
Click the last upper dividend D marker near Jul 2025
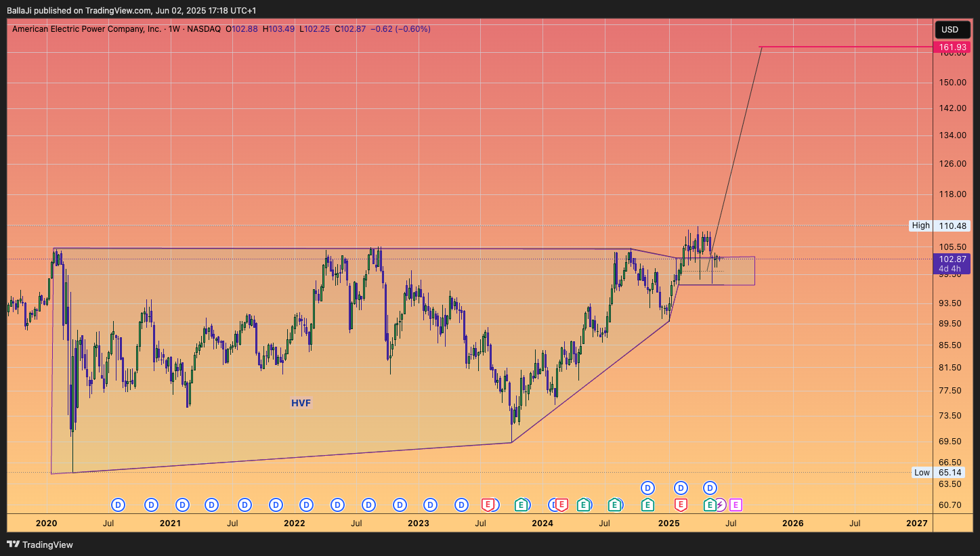click(710, 488)
